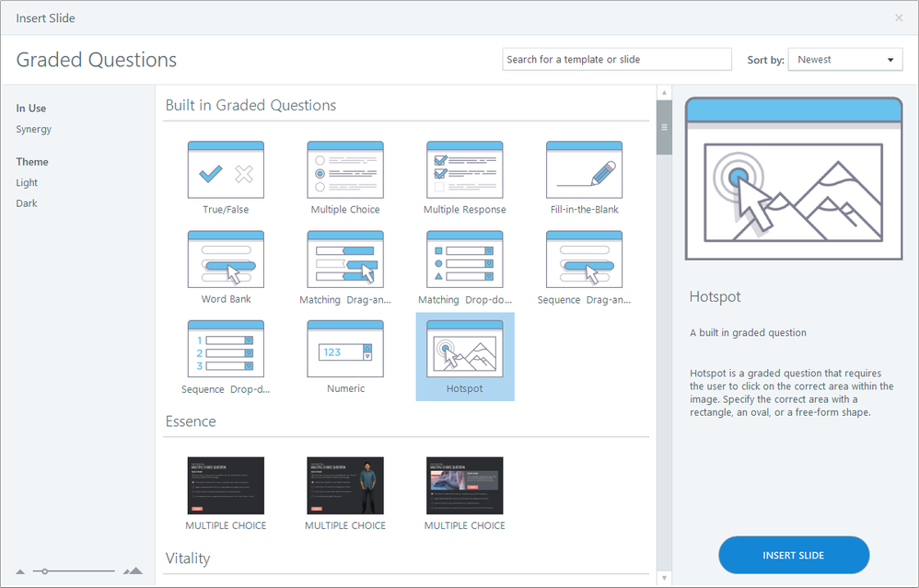This screenshot has width=919, height=588.
Task: Click the large Hotspot preview image
Action: tap(794, 179)
